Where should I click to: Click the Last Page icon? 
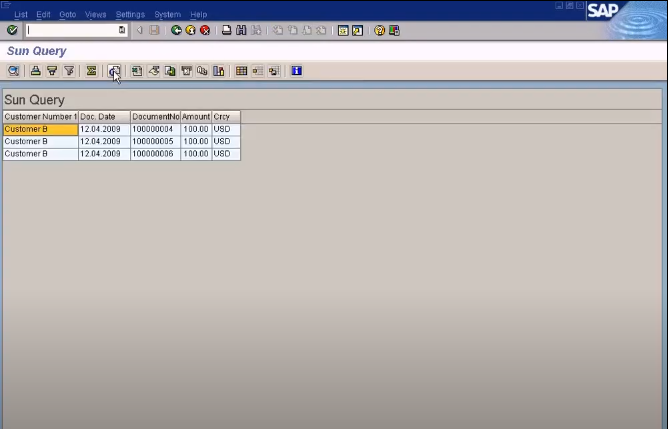point(322,30)
